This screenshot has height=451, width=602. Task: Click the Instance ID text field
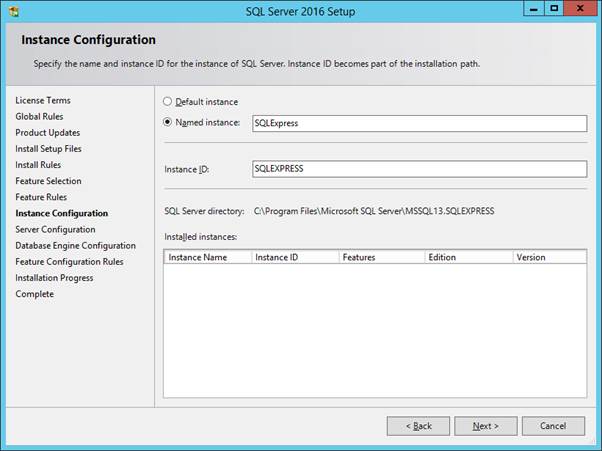420,169
